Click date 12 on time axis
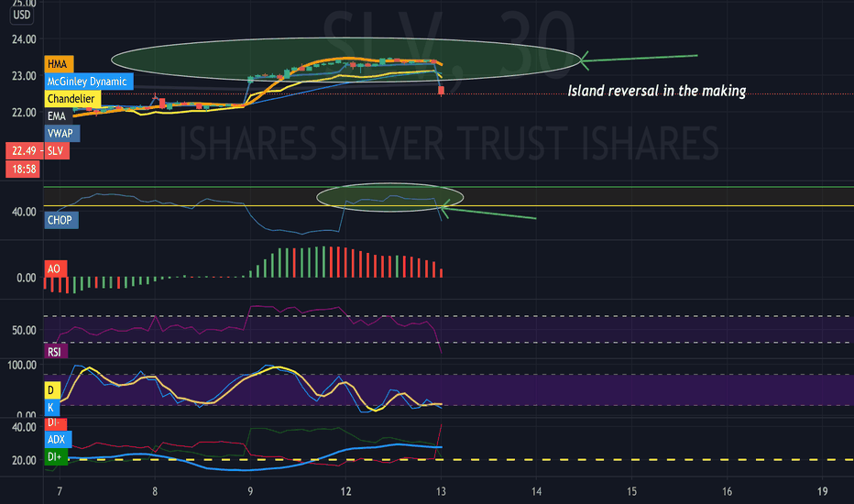Viewport: 854px width, 504px height. pyautogui.click(x=345, y=491)
